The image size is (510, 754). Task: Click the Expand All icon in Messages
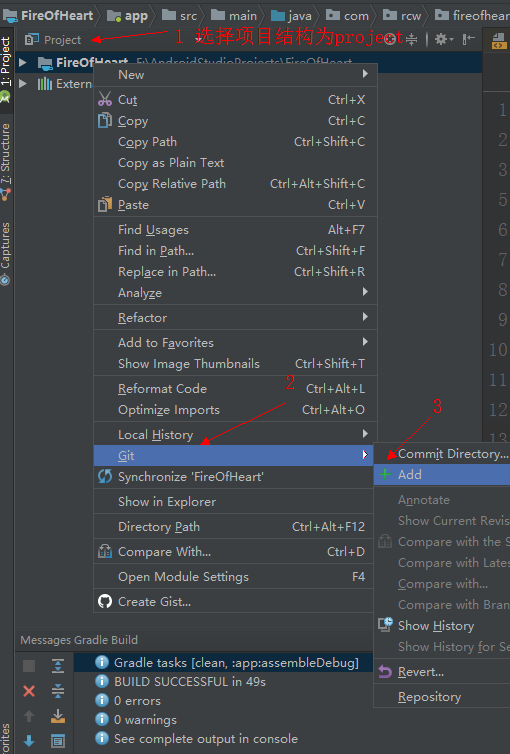[x=58, y=666]
